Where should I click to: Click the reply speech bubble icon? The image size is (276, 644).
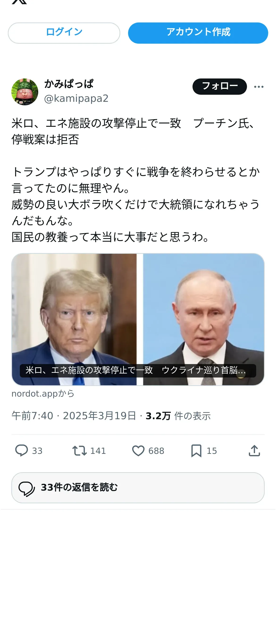click(21, 451)
